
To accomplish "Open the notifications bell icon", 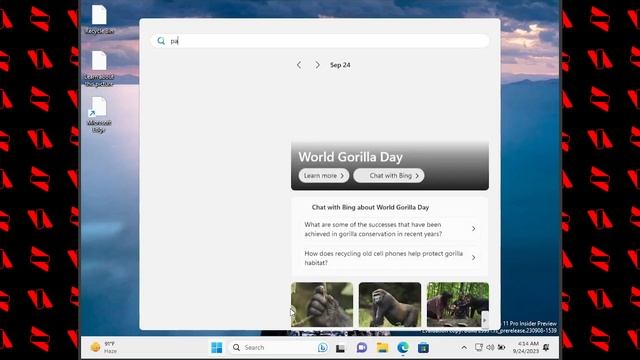I will click(547, 347).
